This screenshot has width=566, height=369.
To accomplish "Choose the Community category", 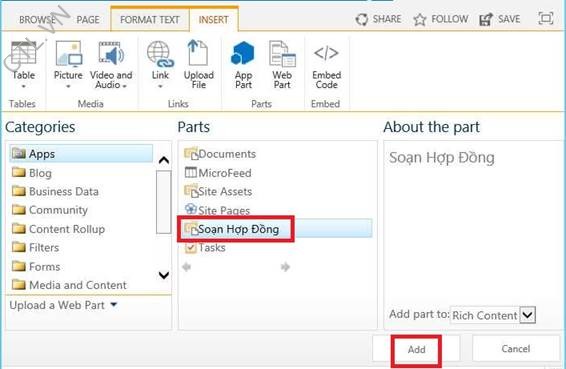I will [50, 210].
